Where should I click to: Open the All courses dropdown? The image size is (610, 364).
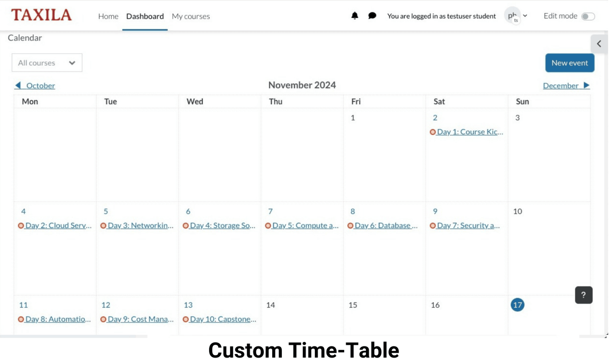point(47,63)
